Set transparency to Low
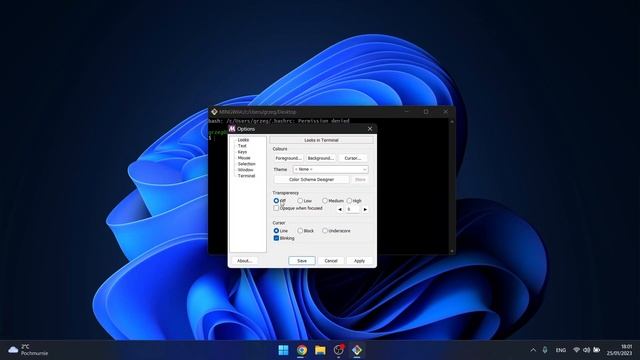The image size is (640, 360). pyautogui.click(x=300, y=201)
